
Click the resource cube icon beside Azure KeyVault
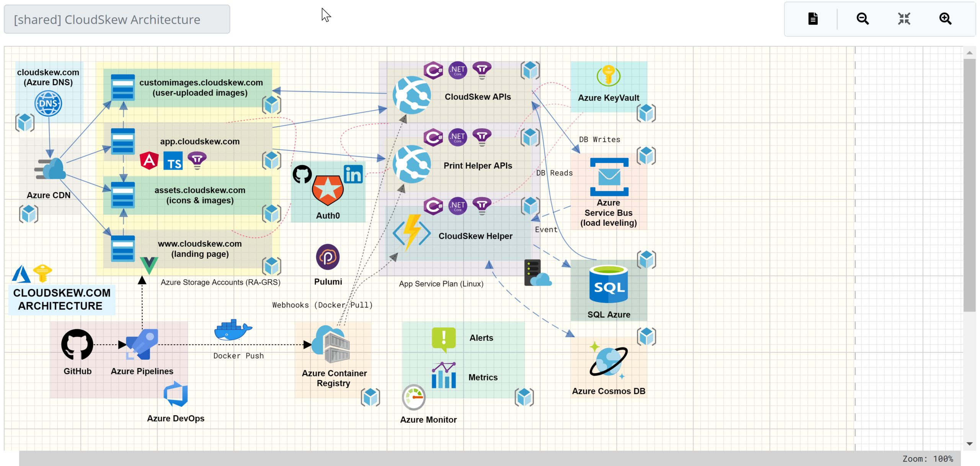pyautogui.click(x=646, y=113)
